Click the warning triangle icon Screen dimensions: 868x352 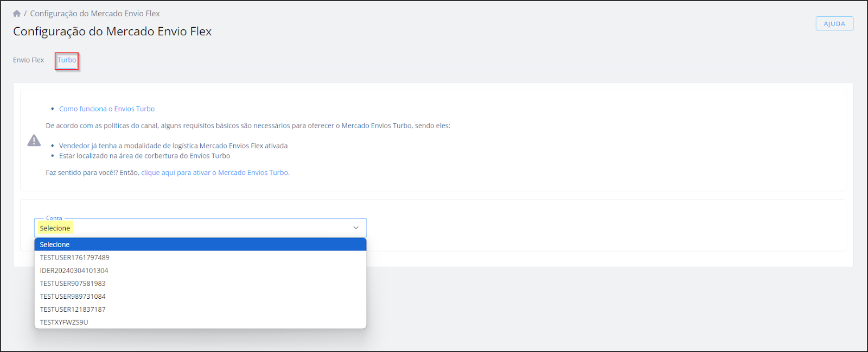tap(34, 141)
